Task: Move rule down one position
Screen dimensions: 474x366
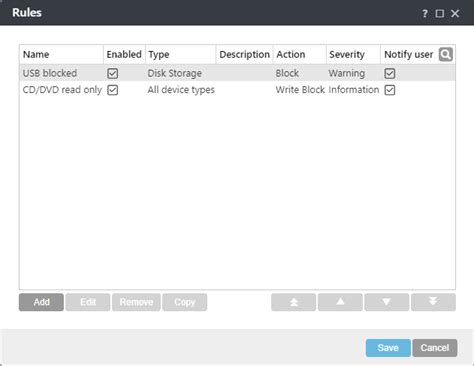Action: (387, 302)
